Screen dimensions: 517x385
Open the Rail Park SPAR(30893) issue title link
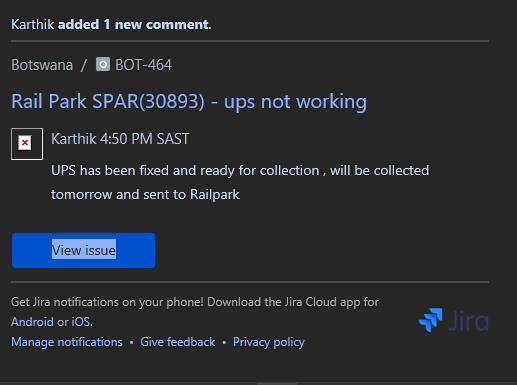point(189,101)
